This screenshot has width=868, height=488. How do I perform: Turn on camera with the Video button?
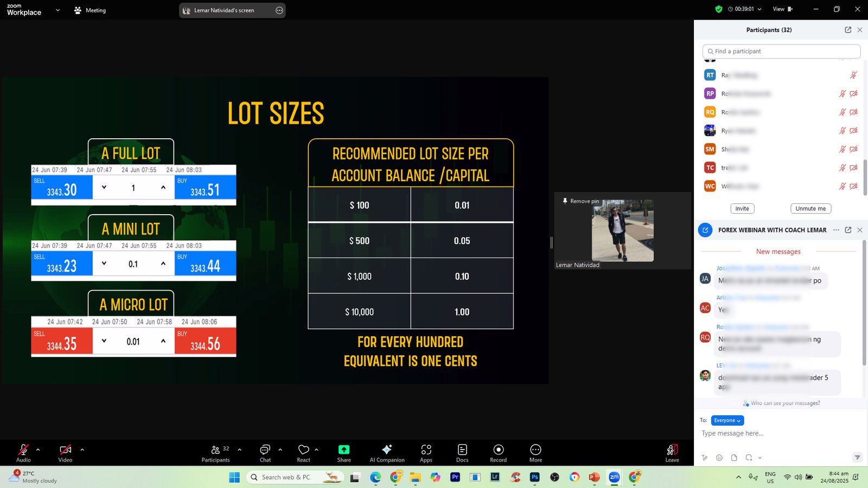point(65,453)
